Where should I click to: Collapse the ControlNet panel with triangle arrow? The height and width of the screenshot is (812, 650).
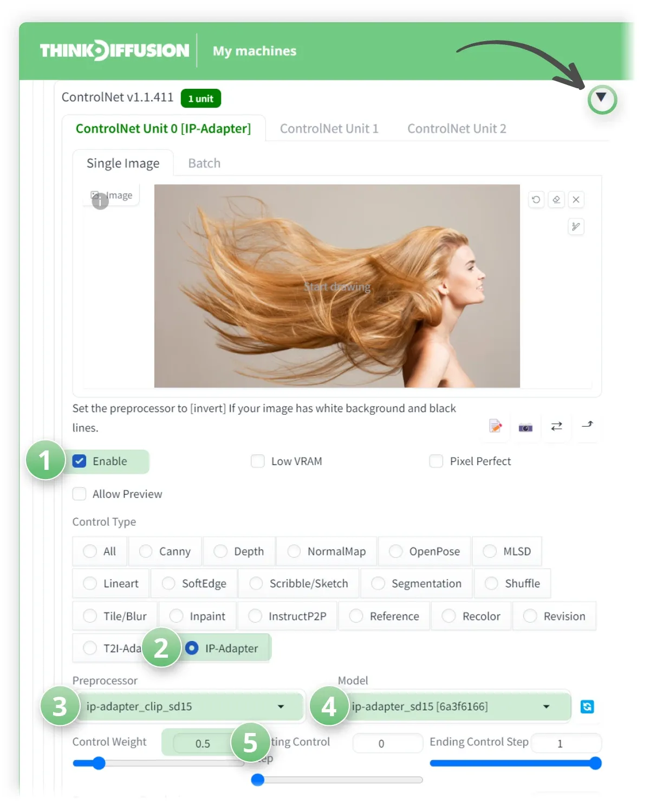pyautogui.click(x=601, y=98)
